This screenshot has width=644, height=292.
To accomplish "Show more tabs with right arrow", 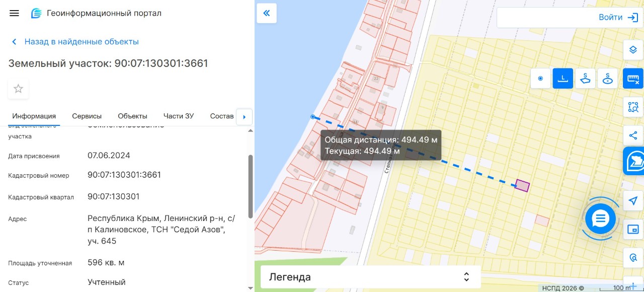I will pyautogui.click(x=244, y=117).
